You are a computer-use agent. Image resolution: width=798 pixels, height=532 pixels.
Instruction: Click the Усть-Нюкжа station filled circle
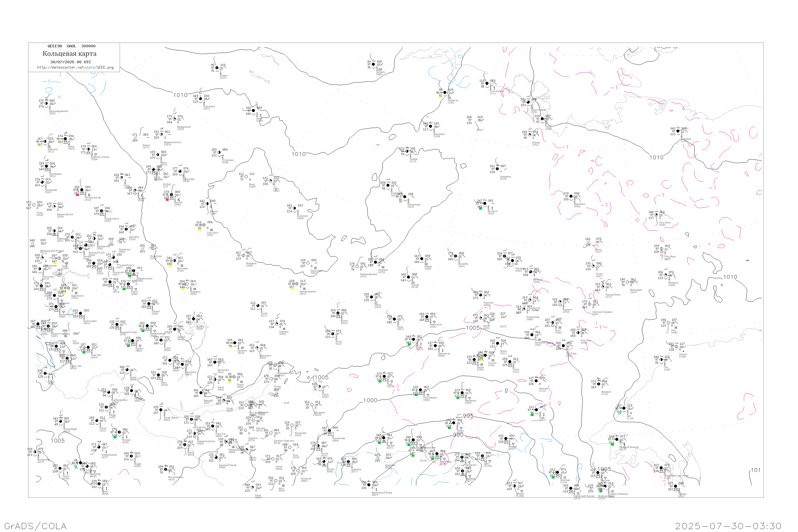[x=420, y=390]
